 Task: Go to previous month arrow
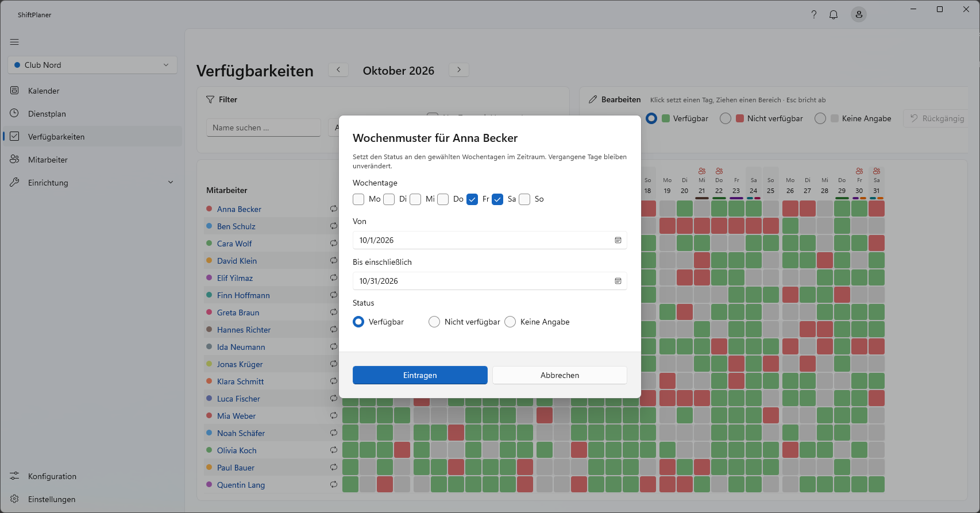tap(338, 70)
